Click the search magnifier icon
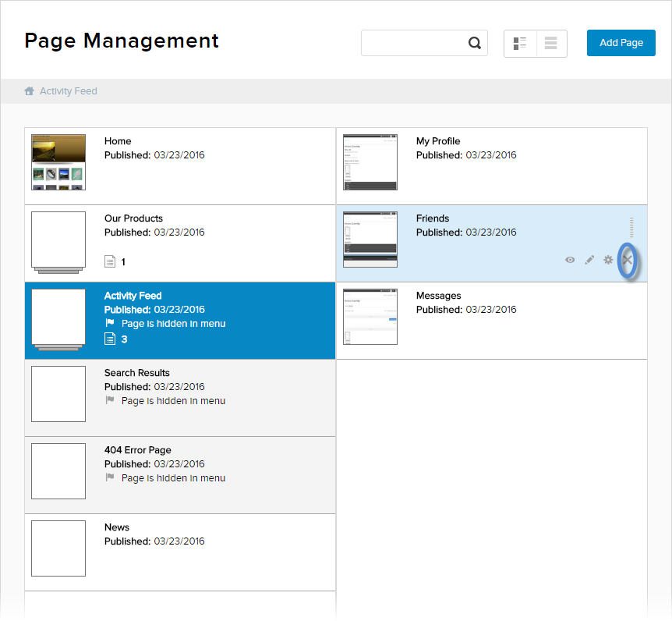Viewport: 672px width, 621px height. 475,43
